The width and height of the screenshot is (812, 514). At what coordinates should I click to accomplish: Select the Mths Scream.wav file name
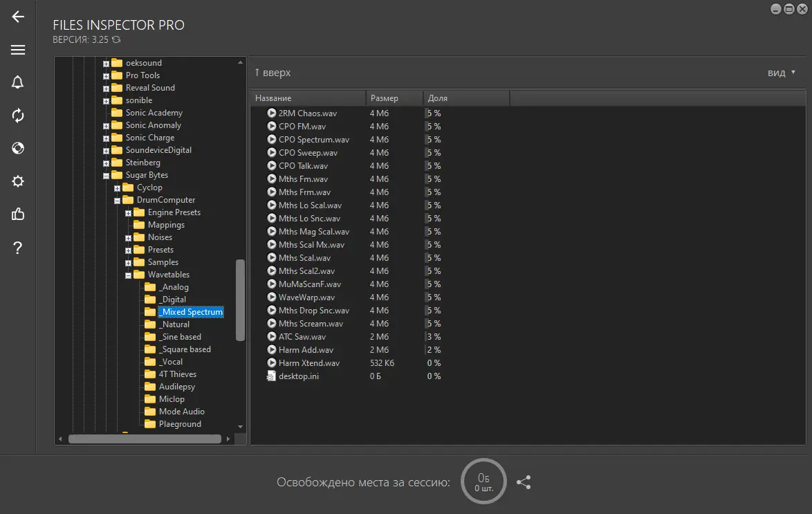(311, 324)
